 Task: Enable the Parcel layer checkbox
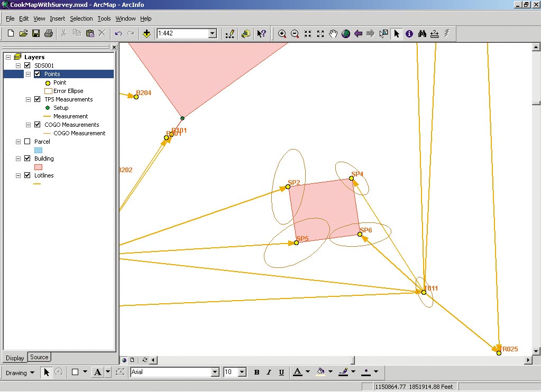(x=27, y=142)
